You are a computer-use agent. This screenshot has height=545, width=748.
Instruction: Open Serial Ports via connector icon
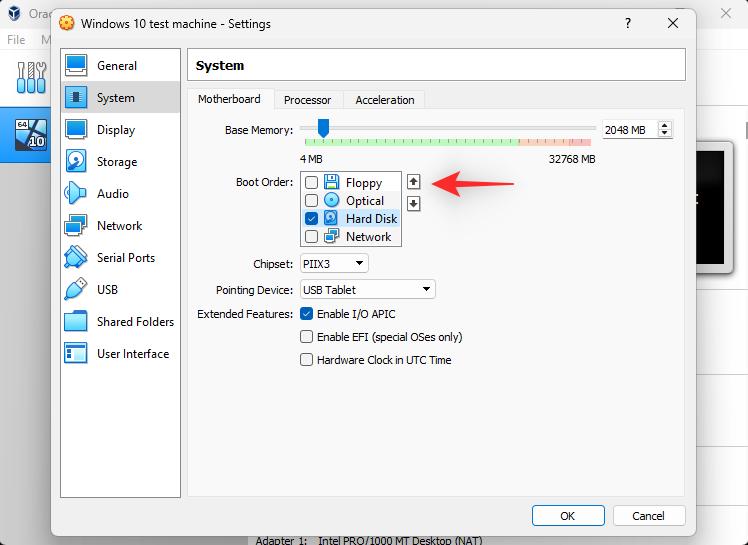(x=75, y=258)
